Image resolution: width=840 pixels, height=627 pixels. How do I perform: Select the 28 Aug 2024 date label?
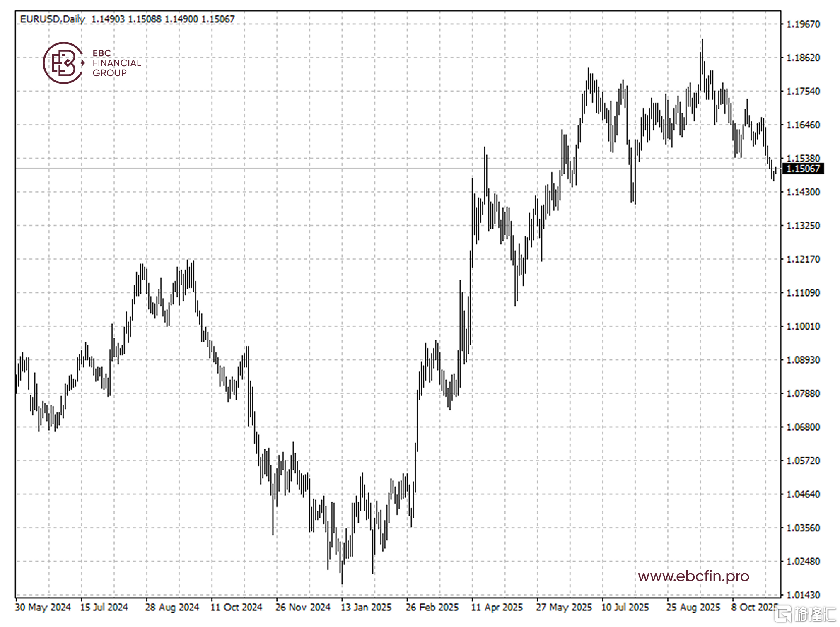pos(172,607)
